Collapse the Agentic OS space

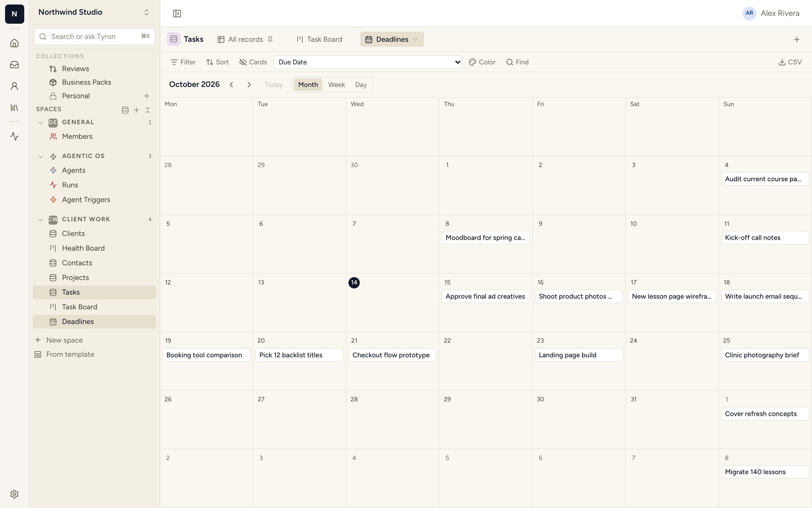pos(41,157)
